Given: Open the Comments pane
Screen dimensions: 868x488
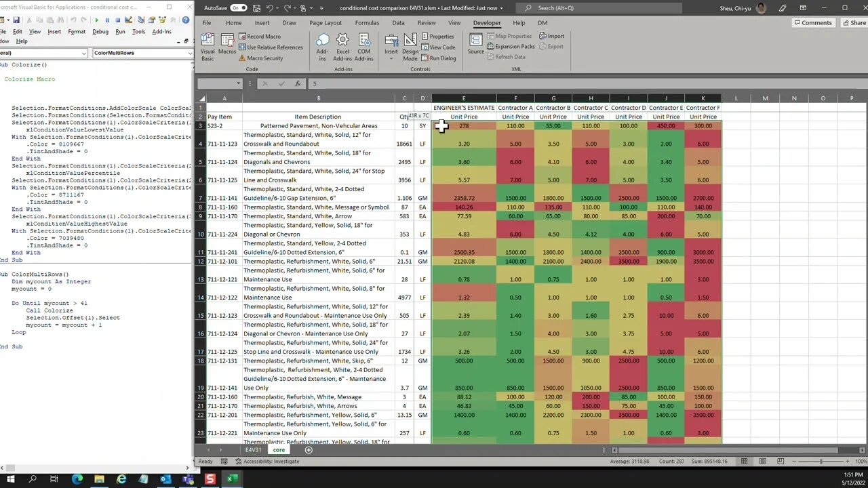Looking at the screenshot, I should (812, 22).
